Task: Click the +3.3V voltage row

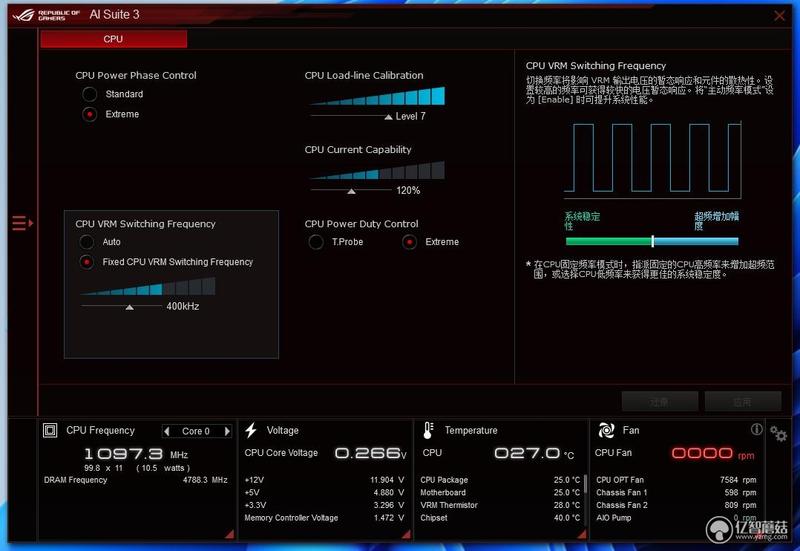Action: click(x=324, y=505)
